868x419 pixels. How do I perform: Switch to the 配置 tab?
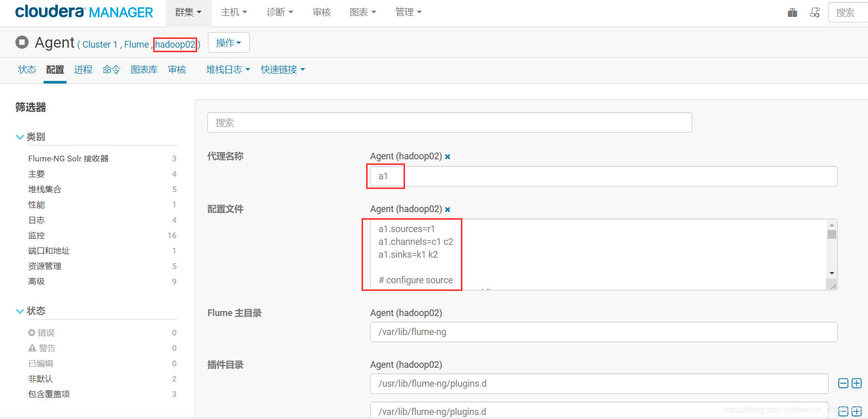tap(55, 70)
